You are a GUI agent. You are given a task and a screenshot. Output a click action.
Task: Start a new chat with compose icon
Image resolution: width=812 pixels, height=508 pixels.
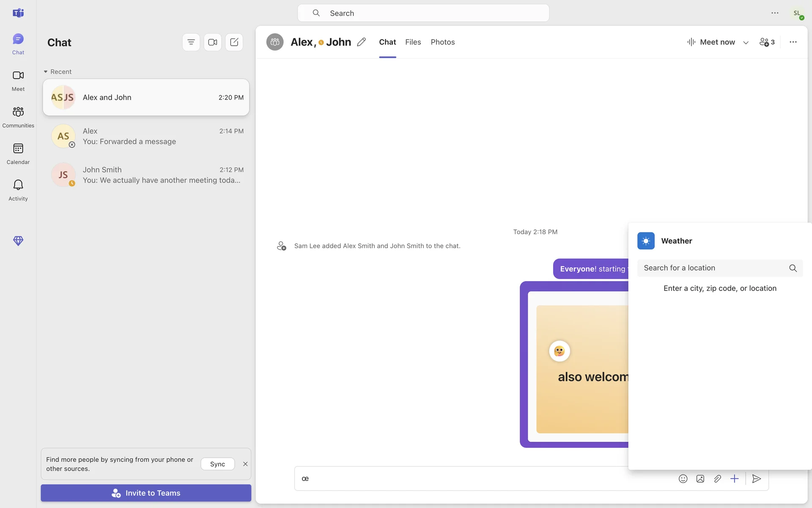(234, 42)
